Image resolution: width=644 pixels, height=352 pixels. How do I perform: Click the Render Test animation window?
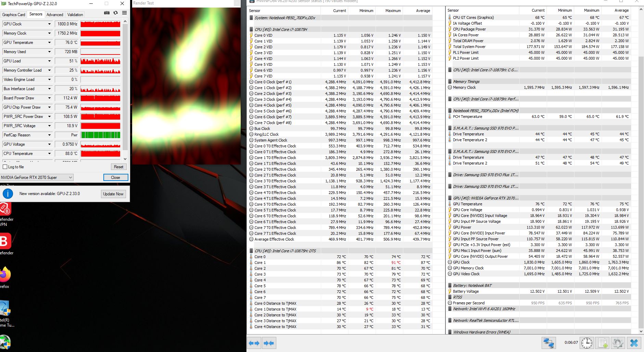point(186,86)
